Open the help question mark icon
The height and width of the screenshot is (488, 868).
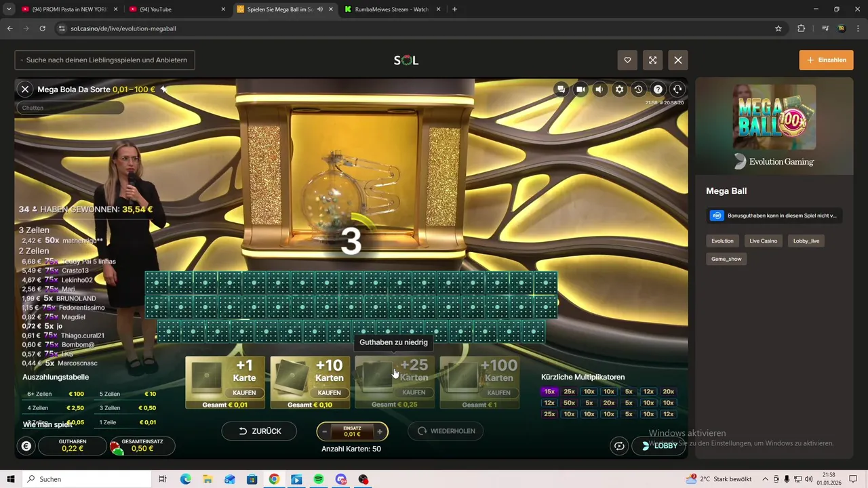(658, 89)
